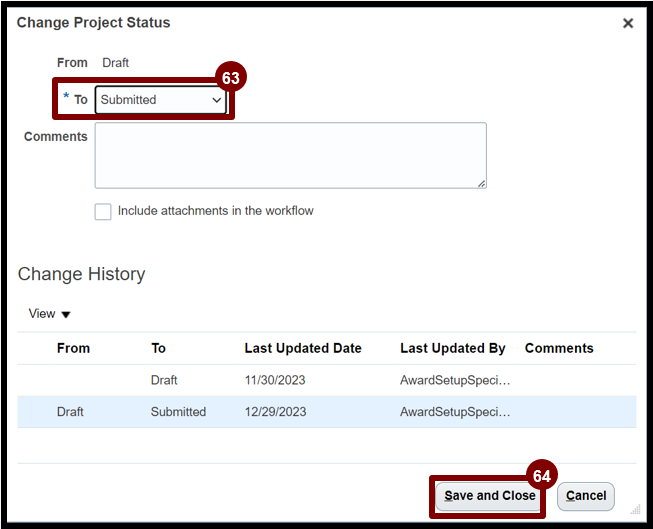Click the step 63 marker badge
The image size is (653, 529).
point(231,78)
